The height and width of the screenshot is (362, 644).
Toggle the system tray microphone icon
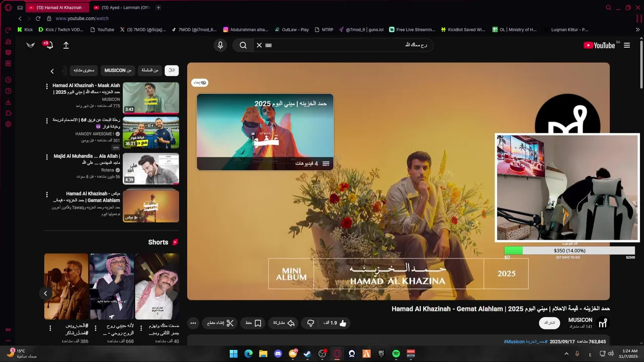pos(577,353)
